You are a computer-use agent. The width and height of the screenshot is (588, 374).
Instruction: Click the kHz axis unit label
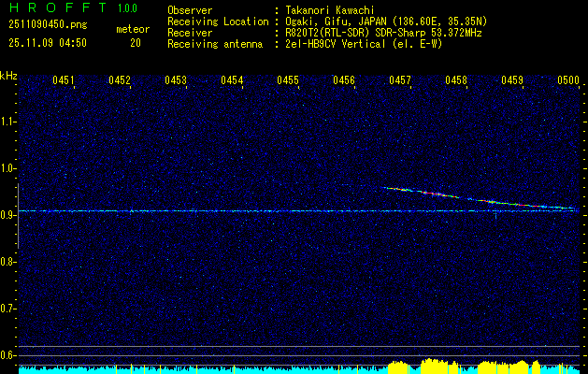coord(8,76)
